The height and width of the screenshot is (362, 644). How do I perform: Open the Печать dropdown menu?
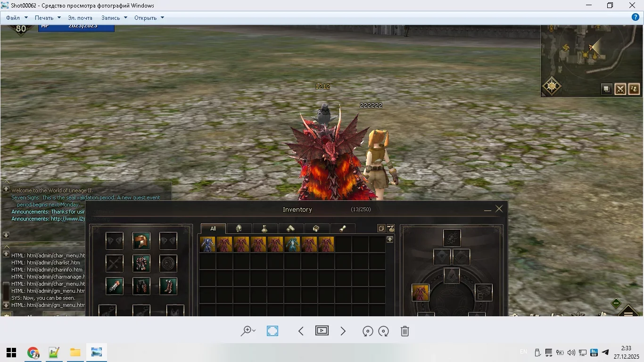[48, 18]
